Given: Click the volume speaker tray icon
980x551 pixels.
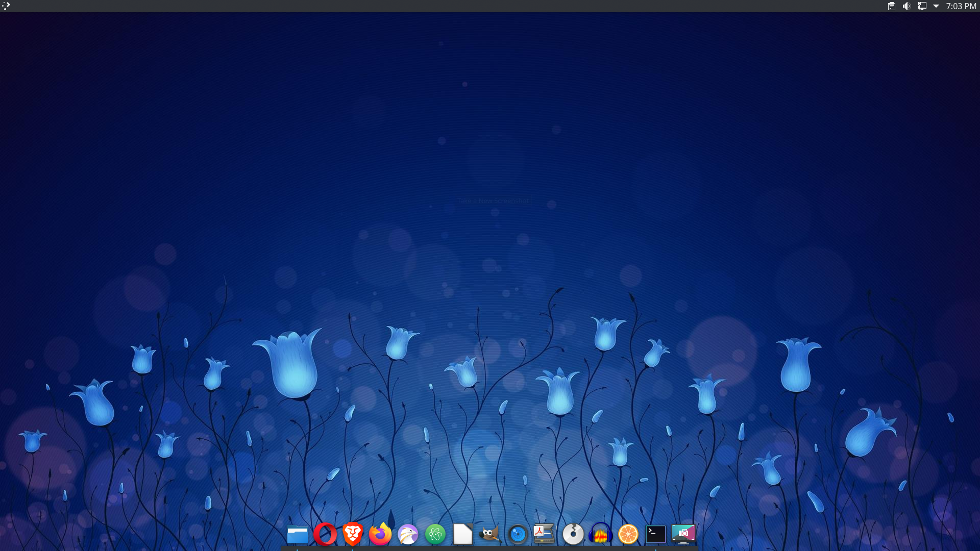Looking at the screenshot, I should 906,6.
